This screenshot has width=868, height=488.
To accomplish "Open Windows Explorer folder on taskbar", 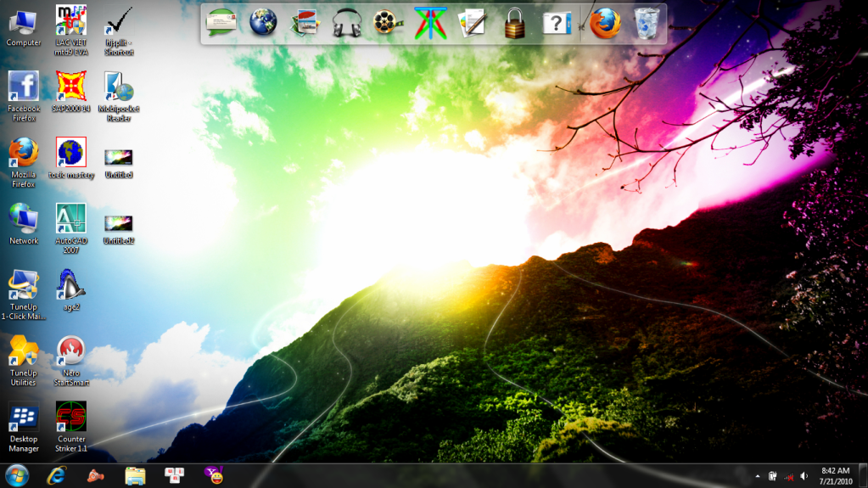I will pyautogui.click(x=135, y=475).
